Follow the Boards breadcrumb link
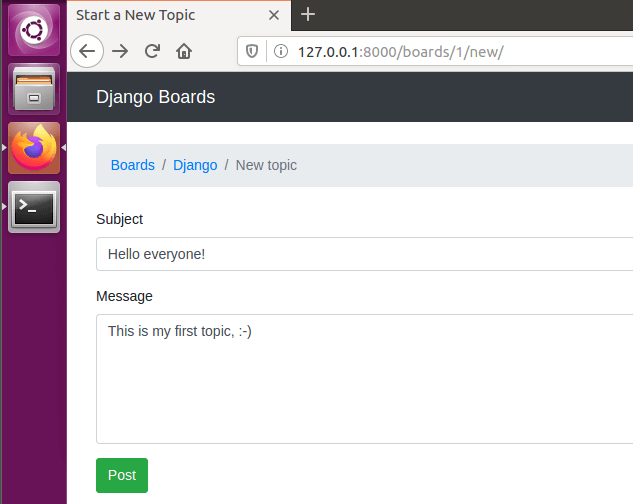 point(132,165)
